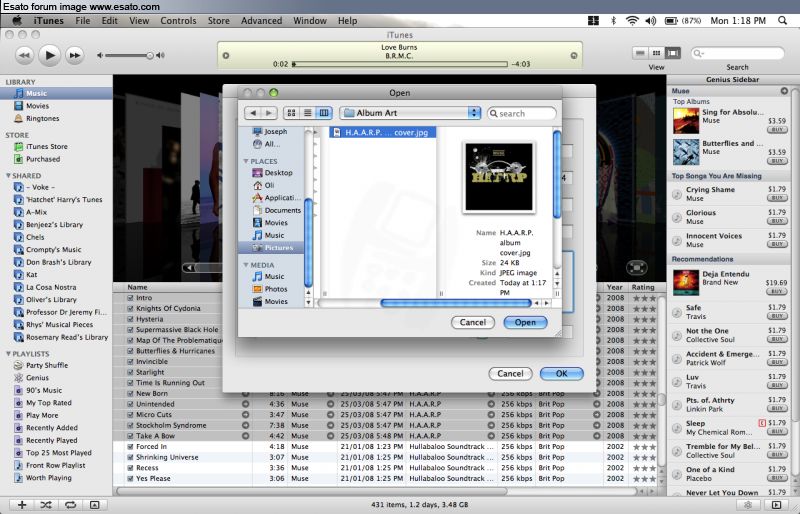Go back in the Open dialog
Screen dimensions: 800x514
253,113
